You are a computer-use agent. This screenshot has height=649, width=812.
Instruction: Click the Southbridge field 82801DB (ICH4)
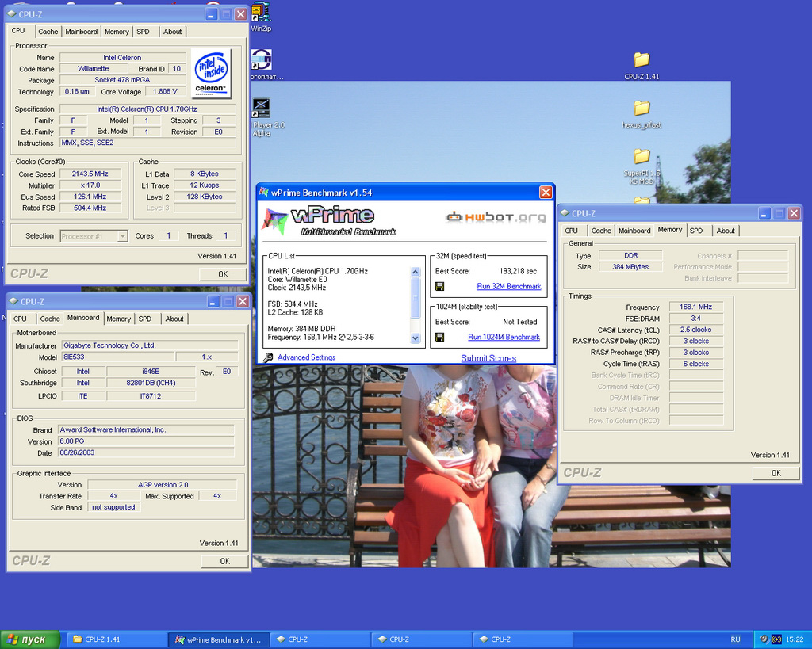click(151, 383)
